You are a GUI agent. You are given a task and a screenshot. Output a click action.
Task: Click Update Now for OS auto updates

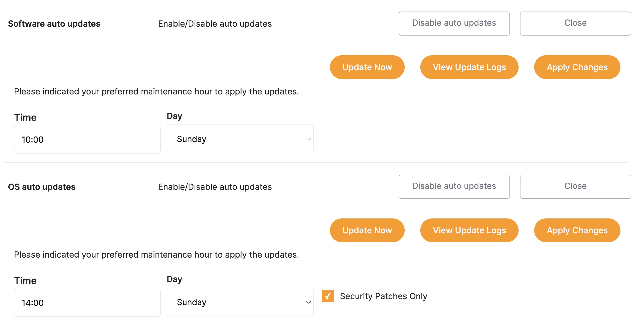pyautogui.click(x=367, y=230)
